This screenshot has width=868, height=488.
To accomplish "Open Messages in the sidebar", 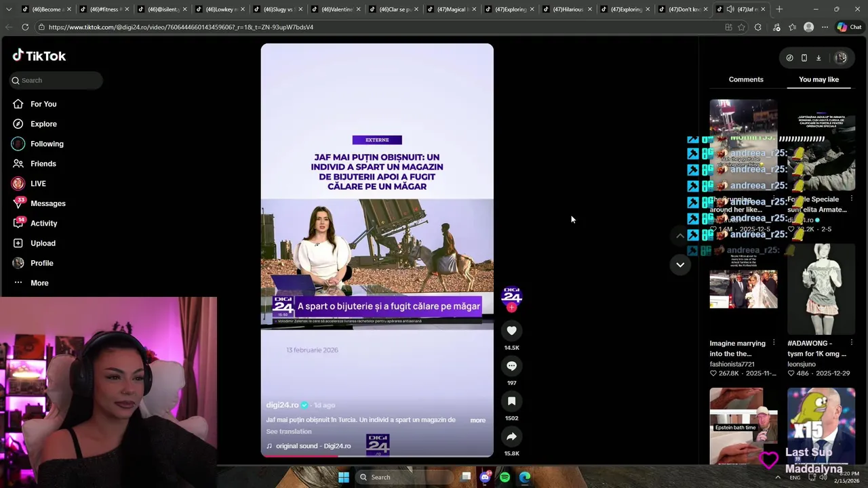I will click(x=47, y=203).
